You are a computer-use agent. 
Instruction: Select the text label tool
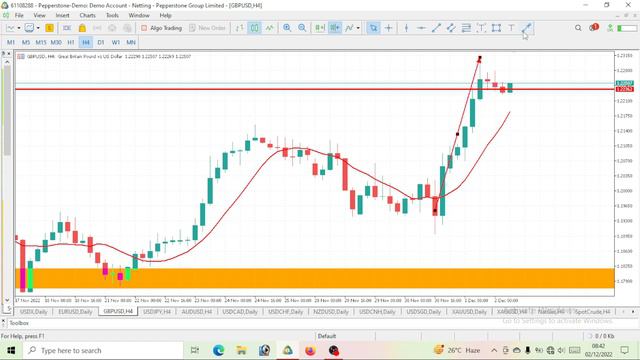(x=481, y=28)
